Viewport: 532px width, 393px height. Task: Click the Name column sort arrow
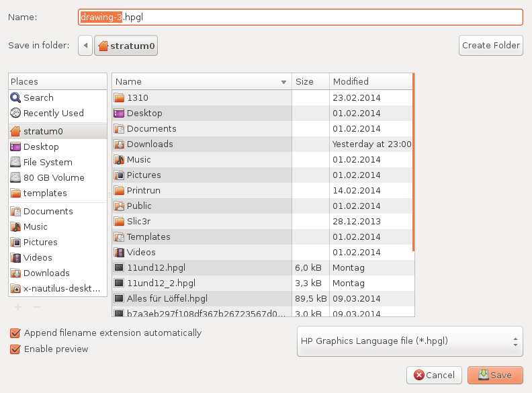click(285, 82)
